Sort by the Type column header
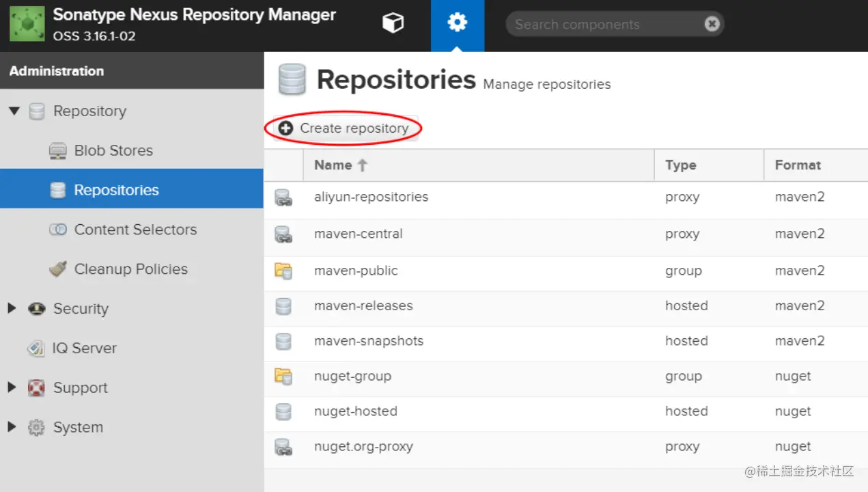 point(709,165)
